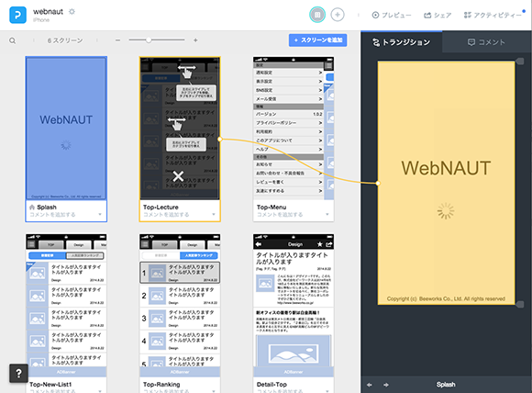The height and width of the screenshot is (393, 532).
Task: Click the add member plus circle
Action: (338, 15)
